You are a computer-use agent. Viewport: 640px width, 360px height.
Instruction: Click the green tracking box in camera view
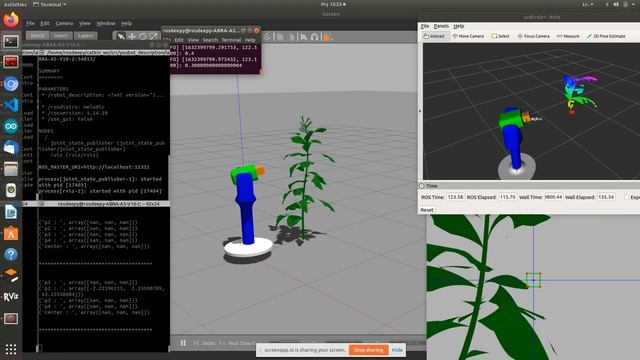click(x=533, y=280)
